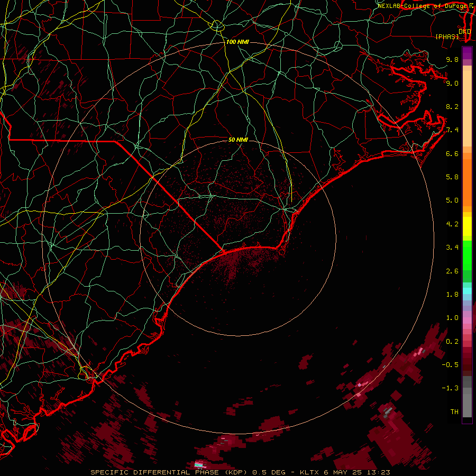Click the TH threshold label on the scale

pyautogui.click(x=454, y=412)
